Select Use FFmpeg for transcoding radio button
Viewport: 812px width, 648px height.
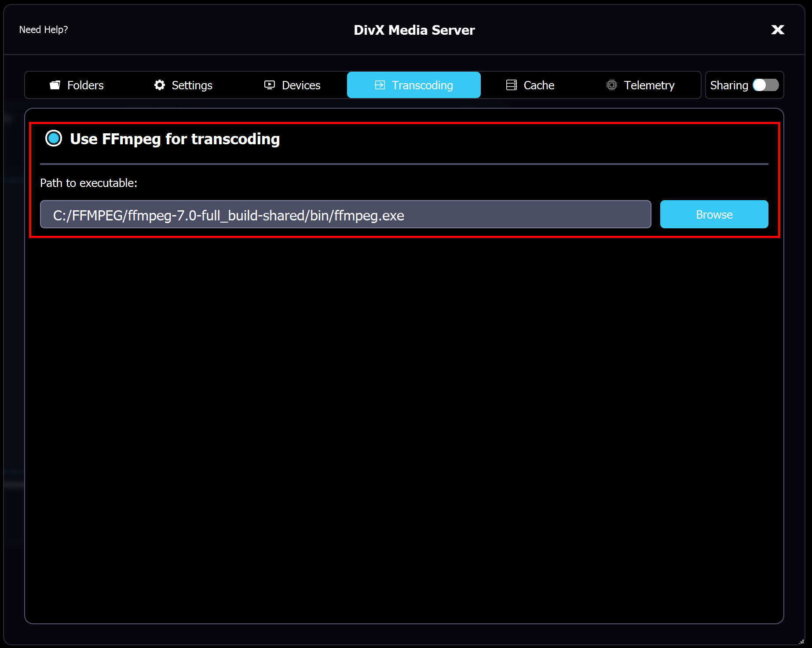(x=54, y=139)
